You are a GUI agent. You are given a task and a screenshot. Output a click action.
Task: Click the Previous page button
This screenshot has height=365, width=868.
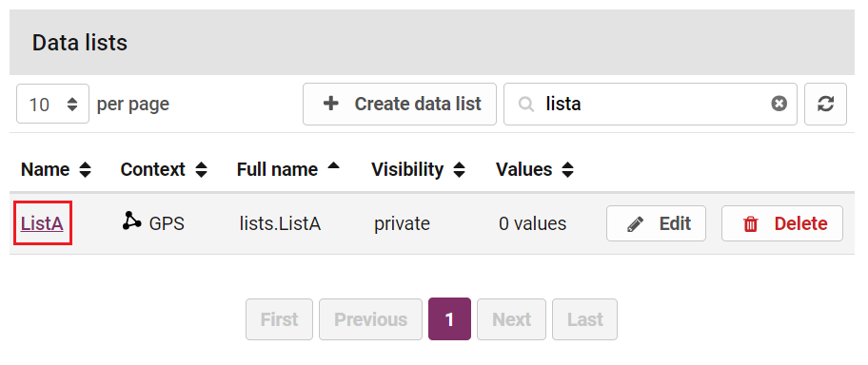point(370,319)
